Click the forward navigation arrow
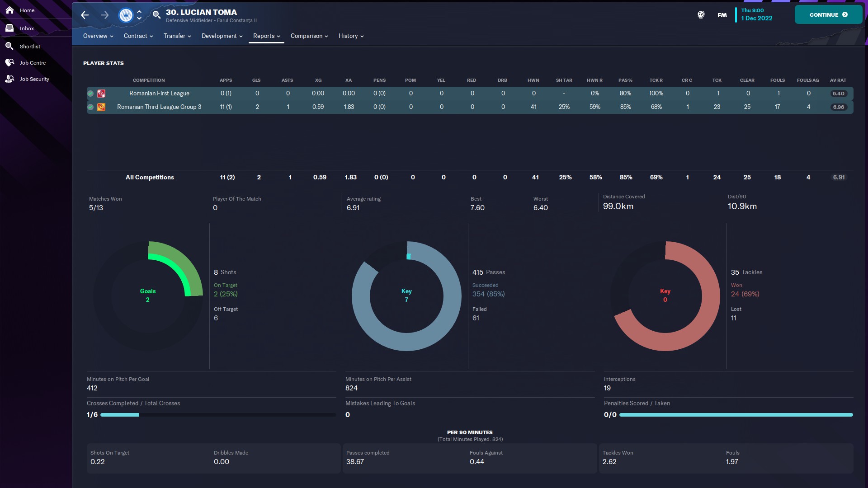This screenshot has height=488, width=868. click(x=104, y=15)
